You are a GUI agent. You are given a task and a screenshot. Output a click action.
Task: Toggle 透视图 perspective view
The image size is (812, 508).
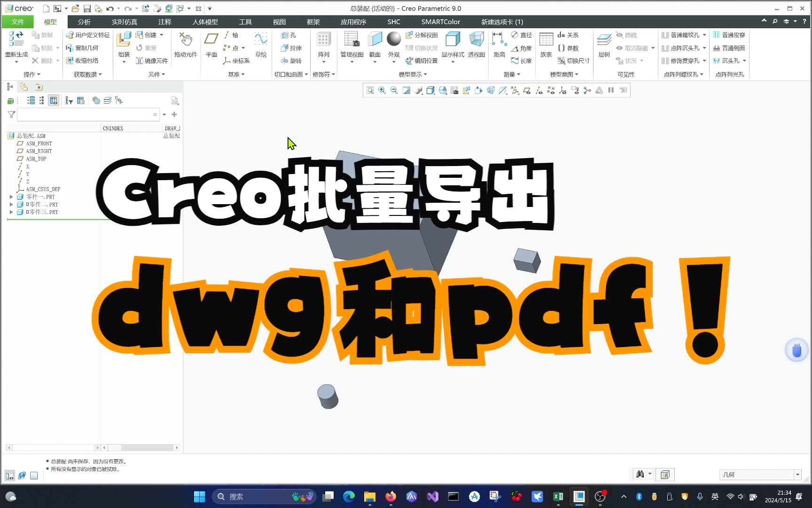click(476, 44)
